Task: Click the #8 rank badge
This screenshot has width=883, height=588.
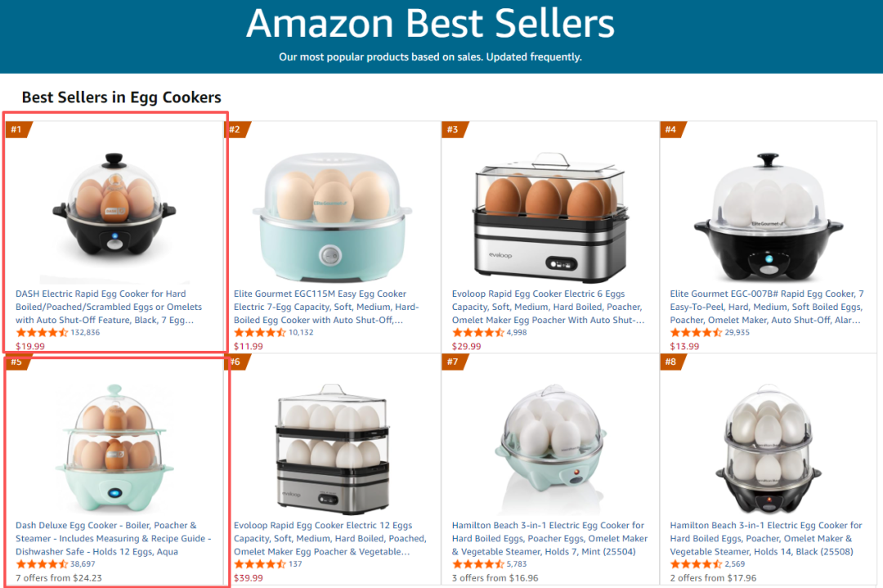Action: click(671, 361)
